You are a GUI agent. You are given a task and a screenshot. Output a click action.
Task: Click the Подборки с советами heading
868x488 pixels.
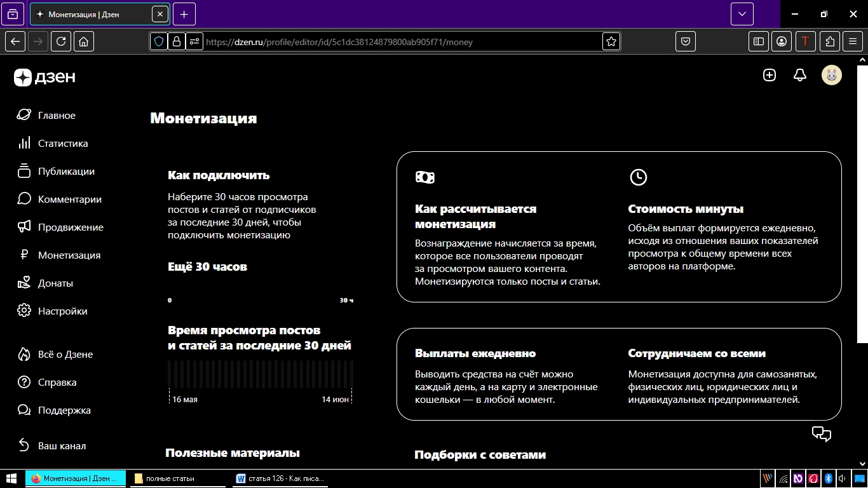[480, 454]
